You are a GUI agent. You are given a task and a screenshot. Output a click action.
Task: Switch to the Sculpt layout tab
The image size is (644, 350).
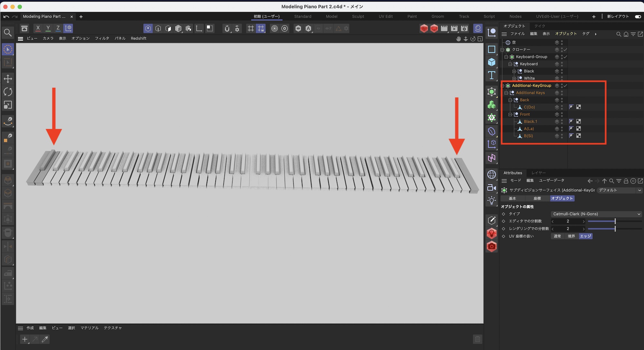[x=358, y=16]
